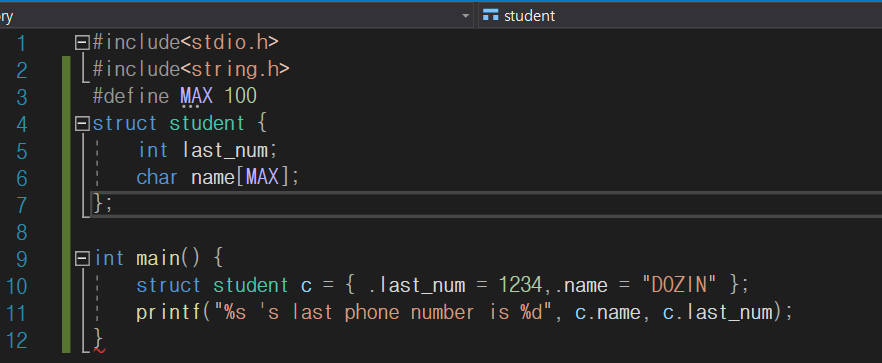This screenshot has height=363, width=882.
Task: Click the printf call on line 11
Action: click(x=169, y=312)
